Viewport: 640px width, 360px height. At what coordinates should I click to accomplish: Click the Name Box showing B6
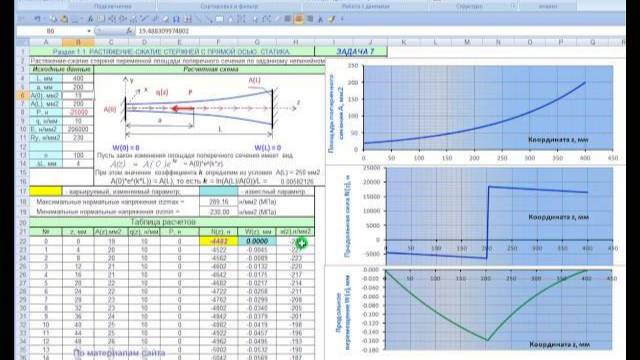51,31
